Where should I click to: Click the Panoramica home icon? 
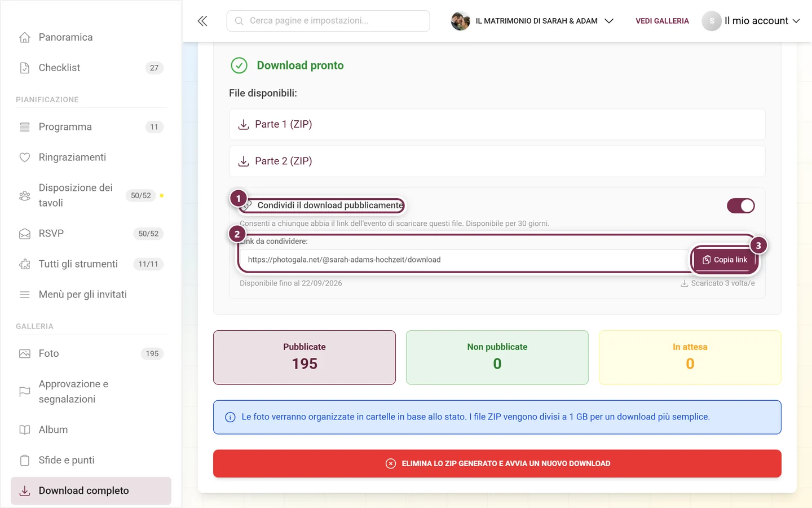(25, 37)
